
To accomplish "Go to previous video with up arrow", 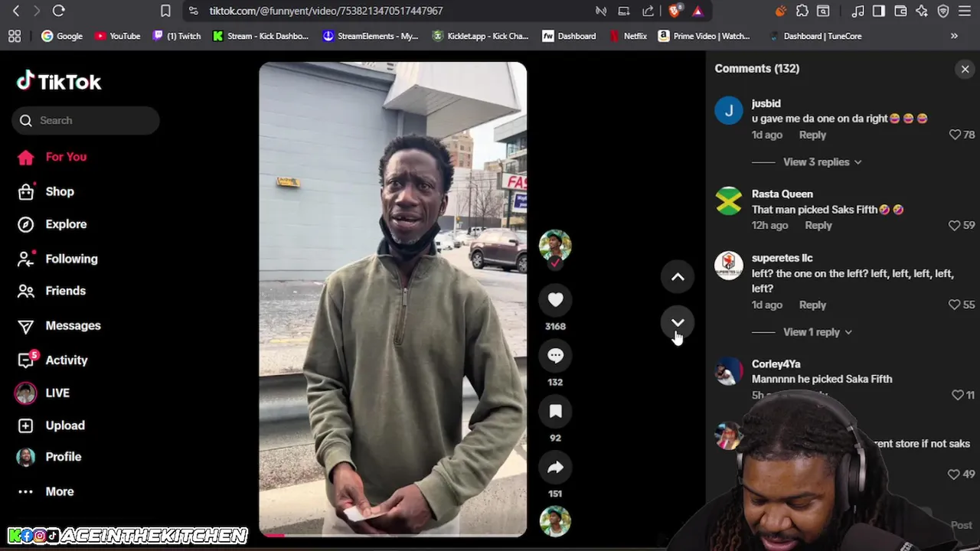I will pos(678,277).
